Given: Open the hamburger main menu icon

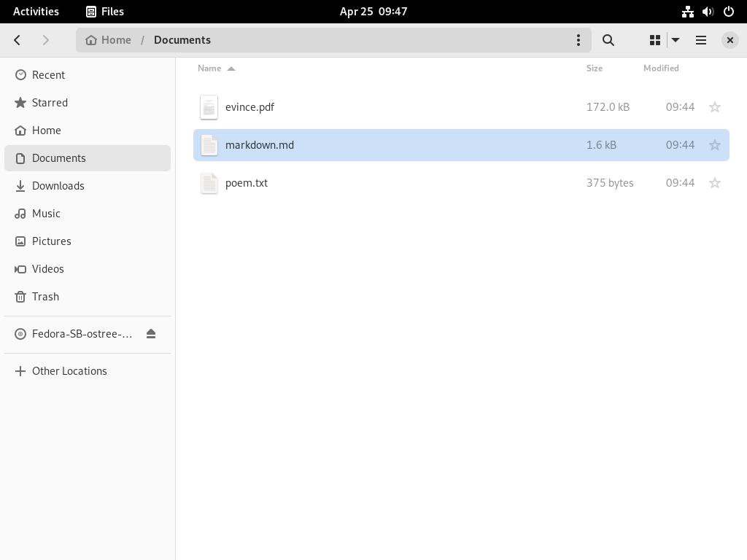Looking at the screenshot, I should [701, 40].
